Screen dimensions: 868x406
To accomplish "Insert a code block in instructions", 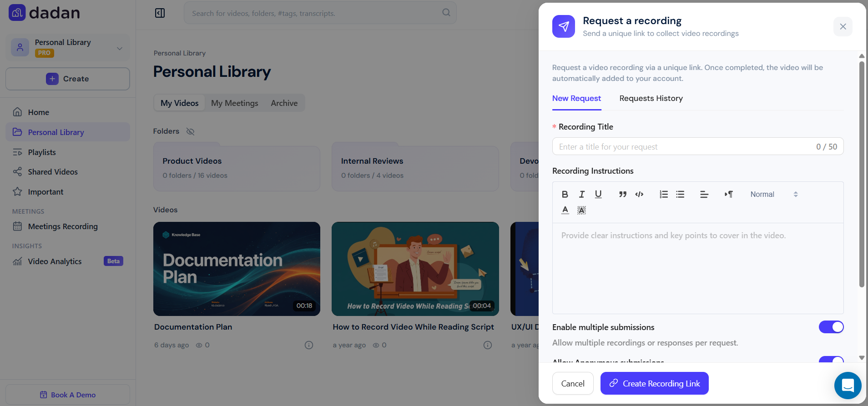I will click(639, 194).
